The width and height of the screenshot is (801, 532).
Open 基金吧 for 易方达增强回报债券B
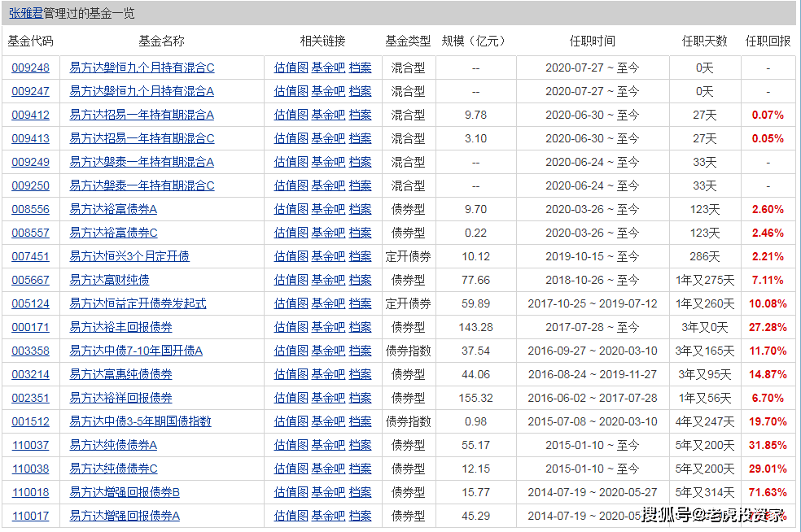[328, 492]
